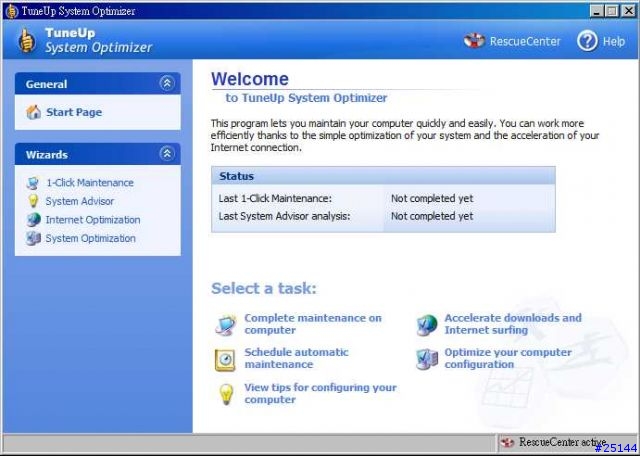The height and width of the screenshot is (456, 640).
Task: Minimize the TuneUp System Optimizer window
Action: pyautogui.click(x=597, y=11)
